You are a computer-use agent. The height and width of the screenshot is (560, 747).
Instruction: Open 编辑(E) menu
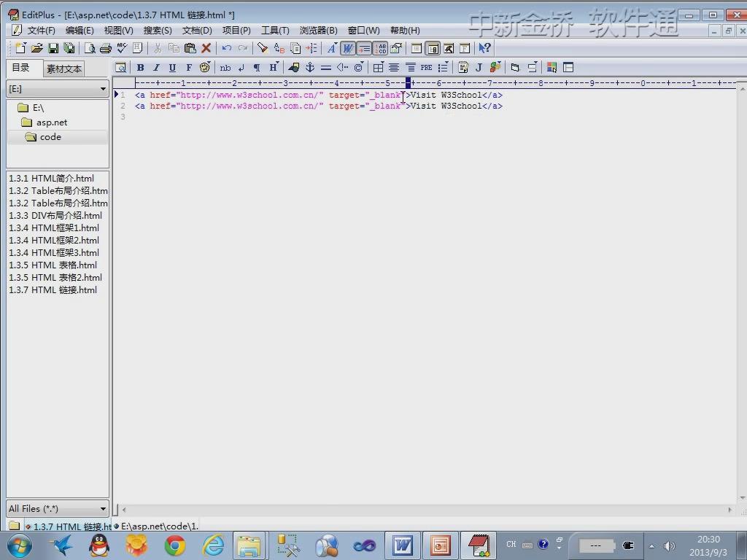tap(80, 31)
